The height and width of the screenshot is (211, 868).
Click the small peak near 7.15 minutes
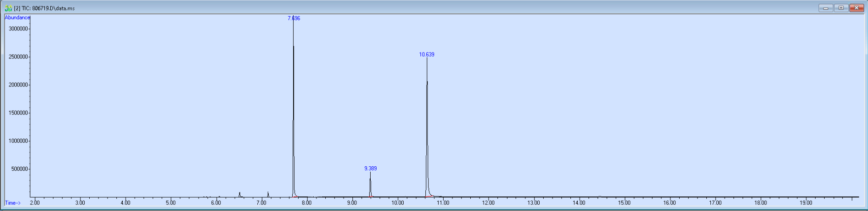(x=268, y=194)
